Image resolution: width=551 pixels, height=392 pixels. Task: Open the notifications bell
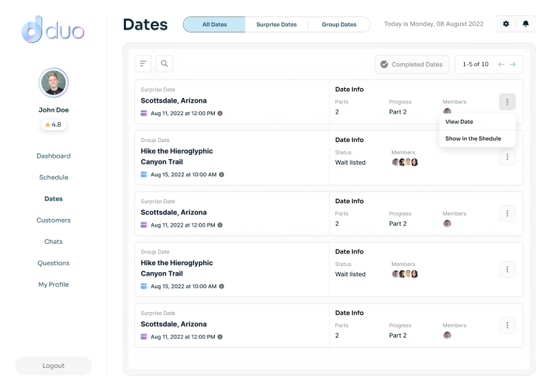click(x=526, y=24)
